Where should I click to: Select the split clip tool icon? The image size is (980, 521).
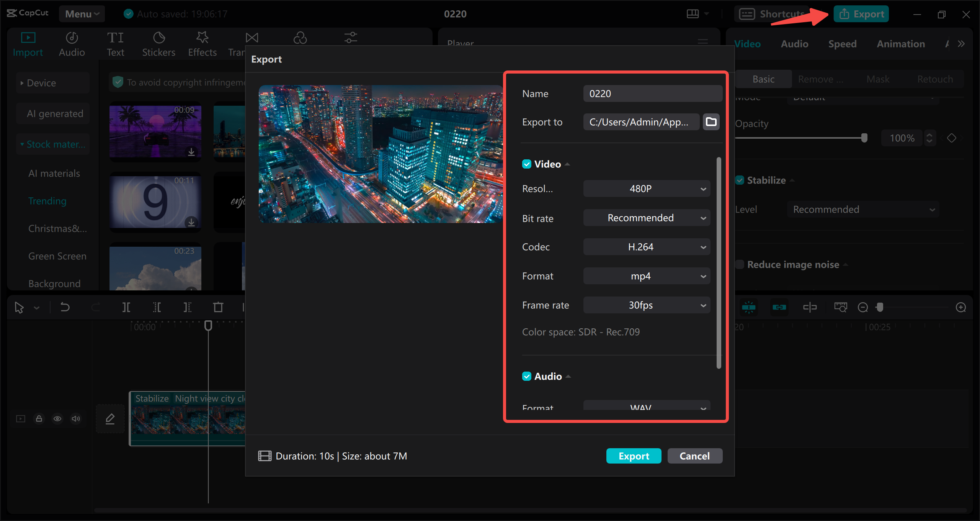[126, 307]
